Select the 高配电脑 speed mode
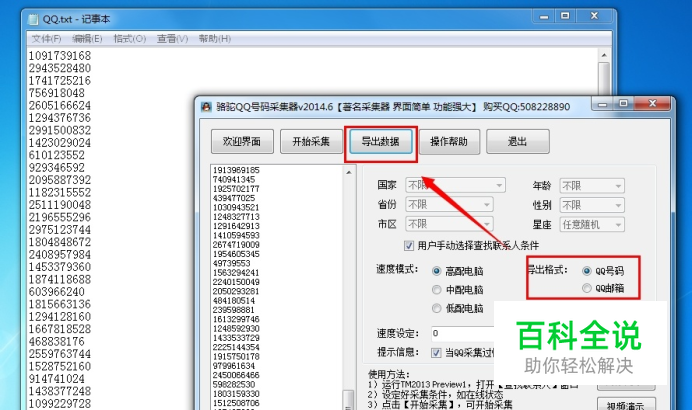Image resolution: width=692 pixels, height=410 pixels. click(x=436, y=271)
